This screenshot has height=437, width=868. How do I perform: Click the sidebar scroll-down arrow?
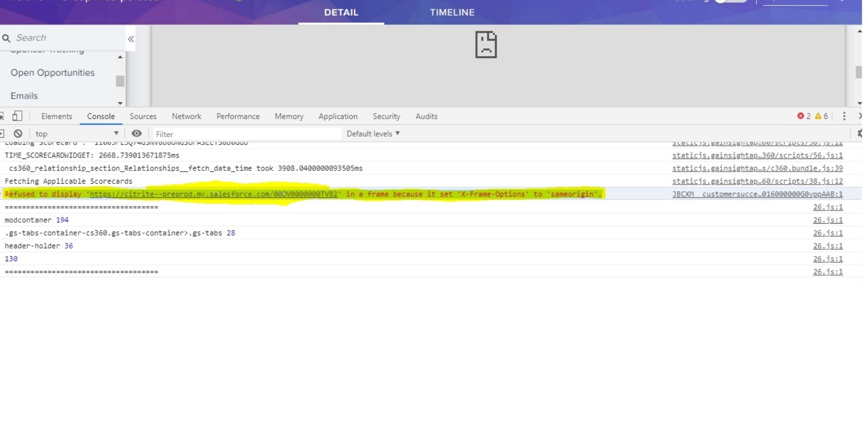coord(120,103)
